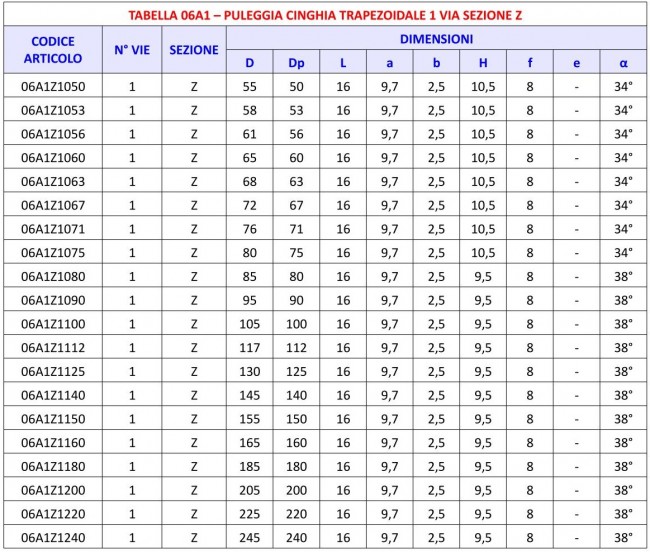Click b value 2,5 in row 06A1Z1150
The width and height of the screenshot is (650, 552).
[437, 419]
